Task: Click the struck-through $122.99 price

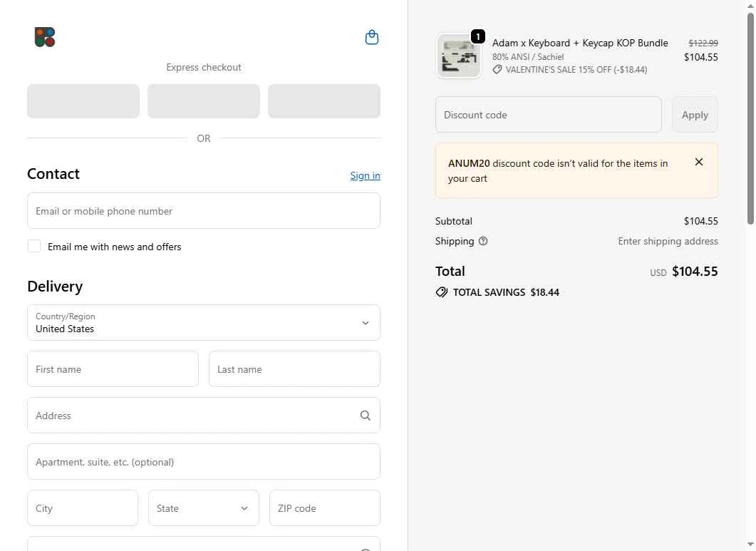Action: point(703,43)
